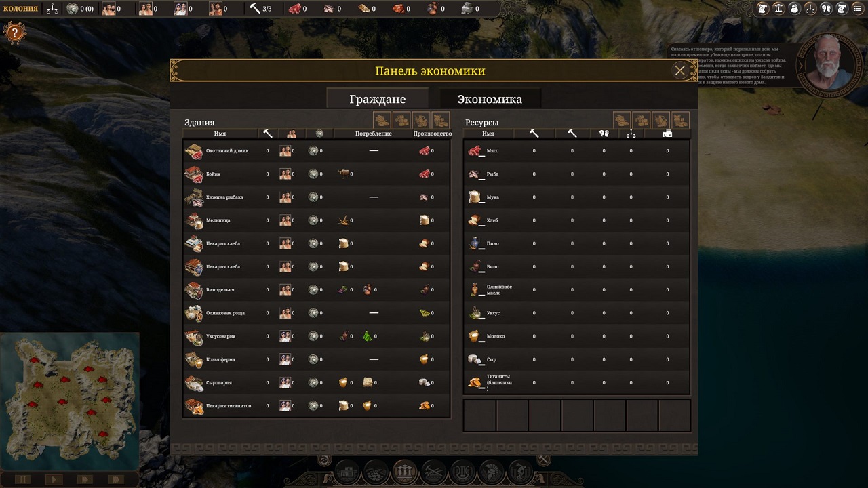Click the money bag icon top right
Viewport: 868px width, 488px height.
795,9
